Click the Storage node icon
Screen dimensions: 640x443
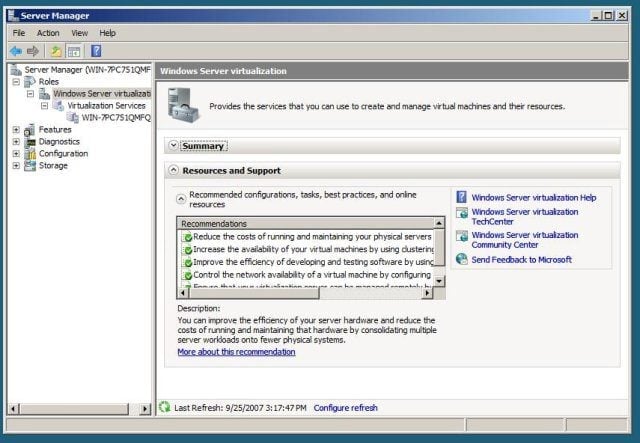tap(30, 166)
